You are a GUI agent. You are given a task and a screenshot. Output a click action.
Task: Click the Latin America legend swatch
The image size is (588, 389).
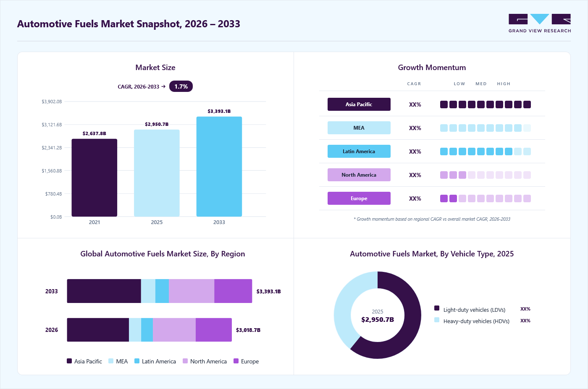tap(137, 361)
